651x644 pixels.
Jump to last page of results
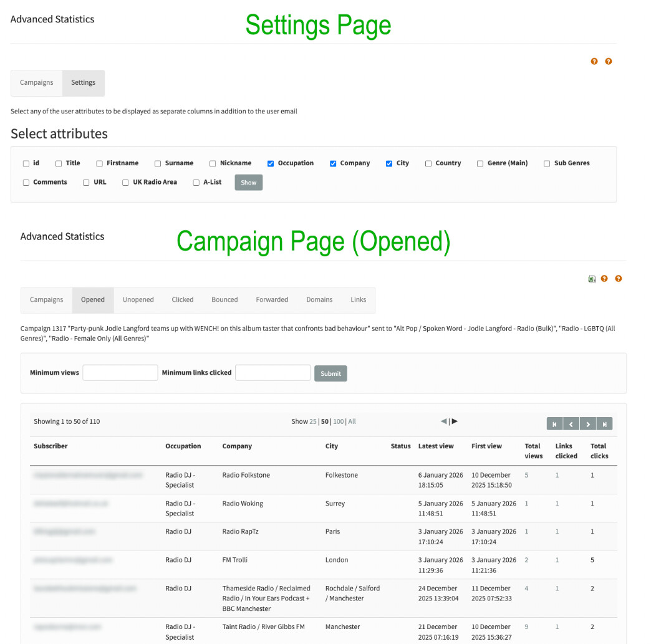coord(604,424)
